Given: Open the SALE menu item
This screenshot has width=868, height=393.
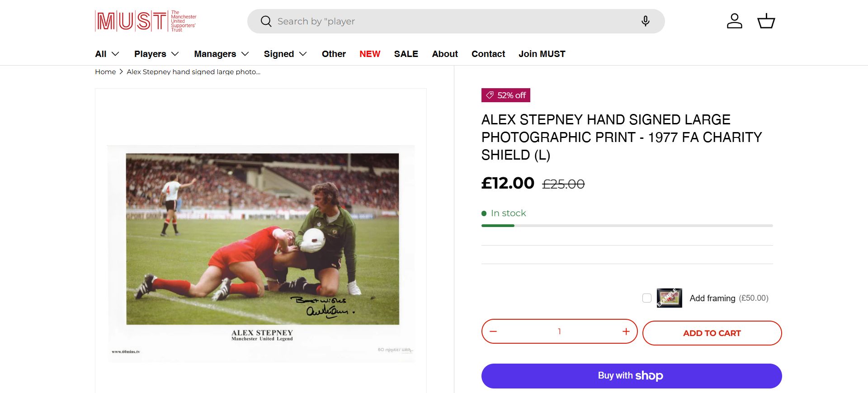Looking at the screenshot, I should click(406, 54).
